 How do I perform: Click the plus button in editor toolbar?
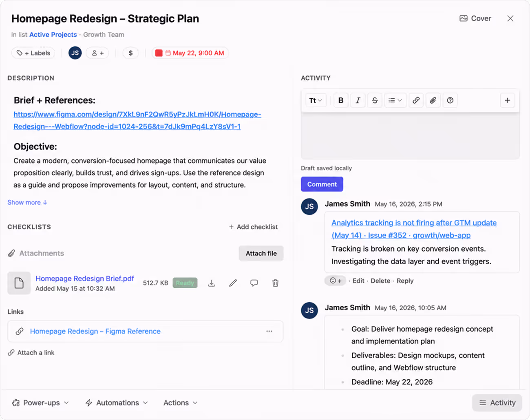pos(508,100)
